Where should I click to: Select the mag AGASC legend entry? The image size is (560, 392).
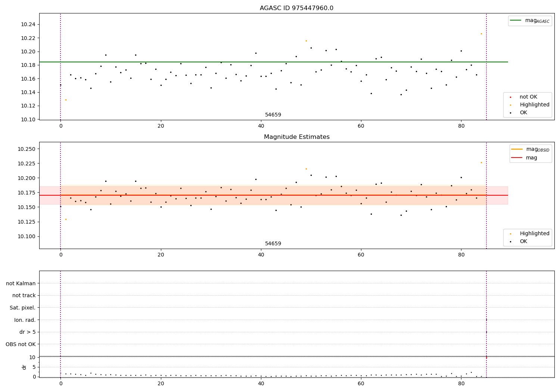530,21
